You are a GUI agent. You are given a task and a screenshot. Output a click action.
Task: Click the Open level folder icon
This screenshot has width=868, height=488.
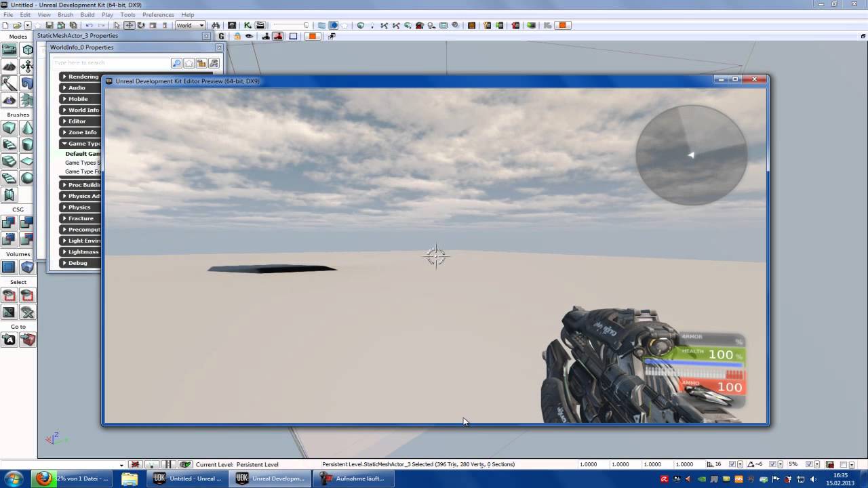click(x=17, y=26)
